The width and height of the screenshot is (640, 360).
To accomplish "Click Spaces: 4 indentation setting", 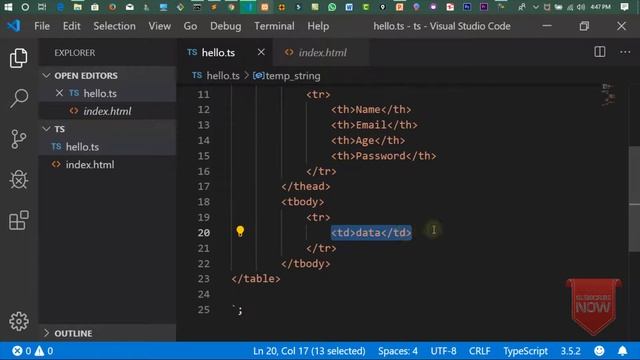I will [x=398, y=351].
